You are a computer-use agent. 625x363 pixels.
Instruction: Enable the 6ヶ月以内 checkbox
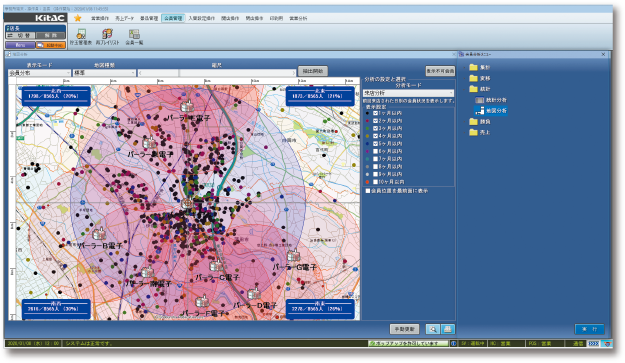375,151
